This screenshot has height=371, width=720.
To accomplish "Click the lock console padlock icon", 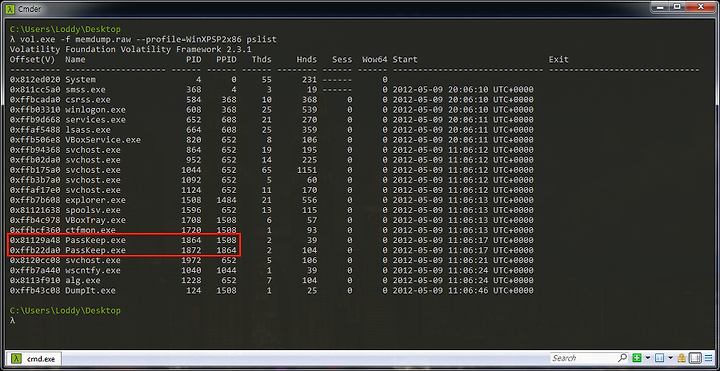I will pyautogui.click(x=682, y=358).
